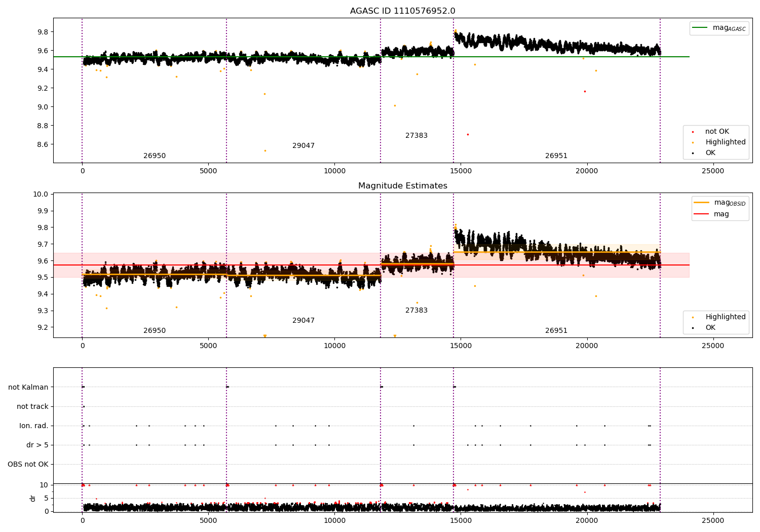Viewport: 760px width, 532px height.
Task: Click obsid label 26951 in the top plot
Action: (556, 156)
